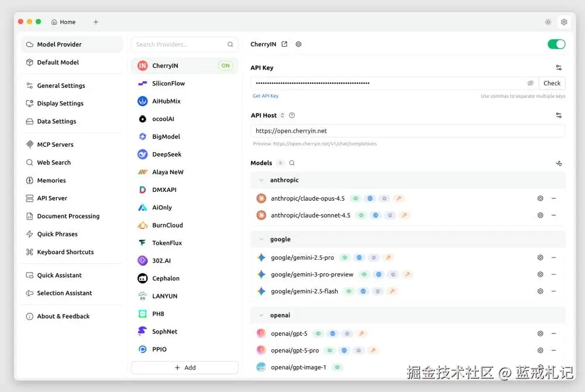585x392 pixels.
Task: Open a new tab with plus icon
Action: [96, 22]
